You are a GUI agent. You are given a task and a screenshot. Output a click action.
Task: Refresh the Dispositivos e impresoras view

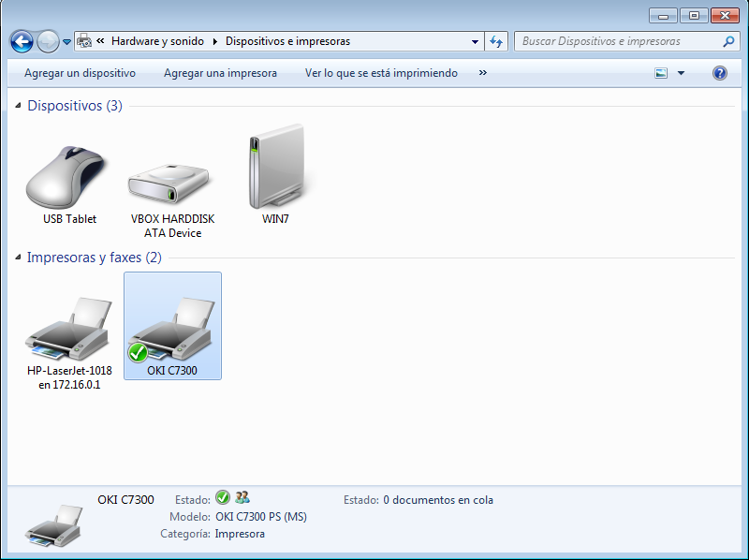[496, 41]
